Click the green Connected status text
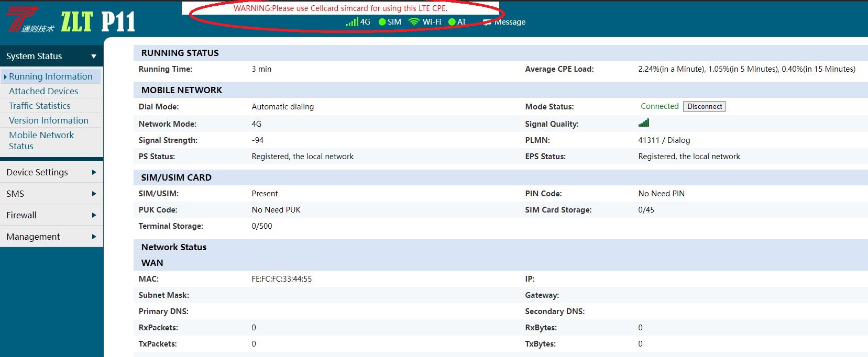The width and height of the screenshot is (868, 357). tap(660, 106)
